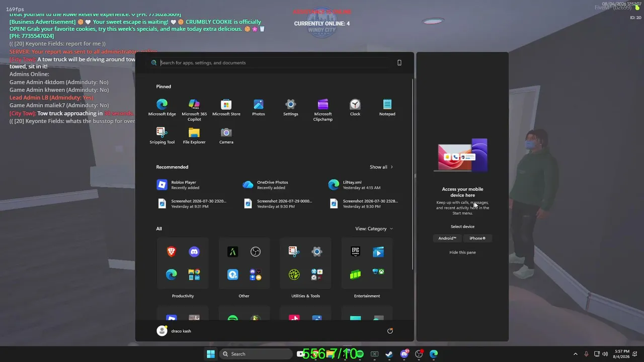This screenshot has height=362, width=644.
Task: Click Hide this pane link
Action: 462,252
